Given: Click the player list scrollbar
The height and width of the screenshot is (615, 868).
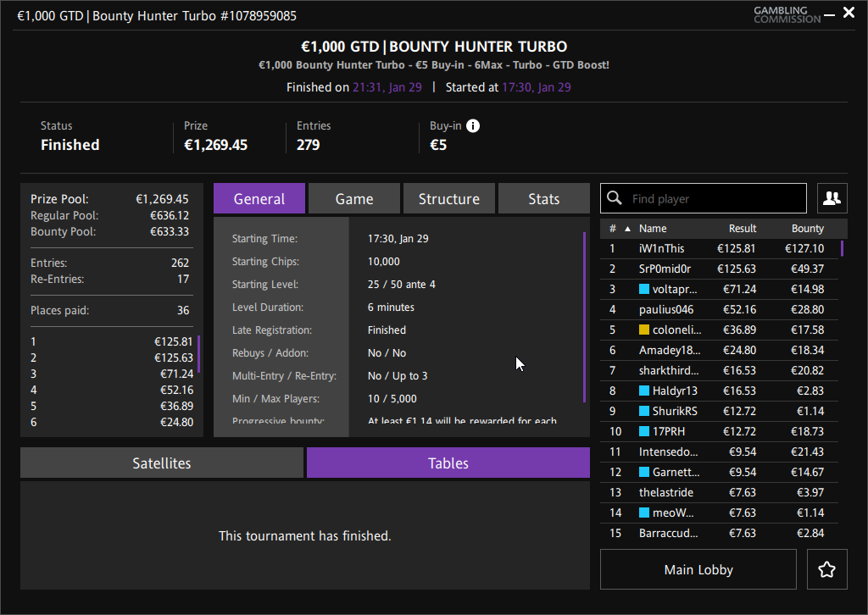Looking at the screenshot, I should (x=842, y=248).
